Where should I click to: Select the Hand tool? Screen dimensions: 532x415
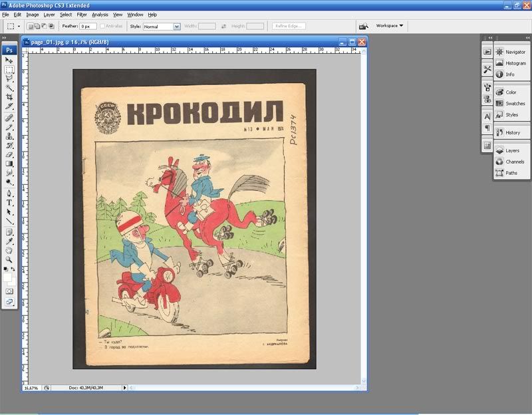coord(9,251)
